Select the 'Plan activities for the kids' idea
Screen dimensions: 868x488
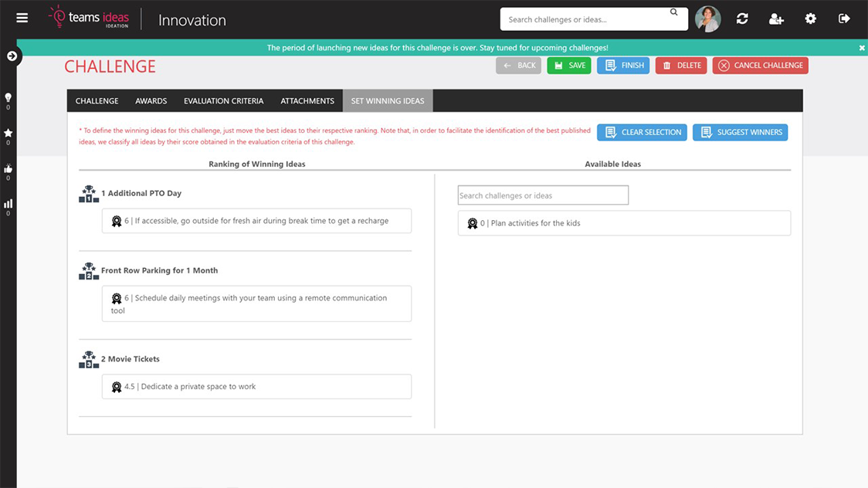[624, 223]
